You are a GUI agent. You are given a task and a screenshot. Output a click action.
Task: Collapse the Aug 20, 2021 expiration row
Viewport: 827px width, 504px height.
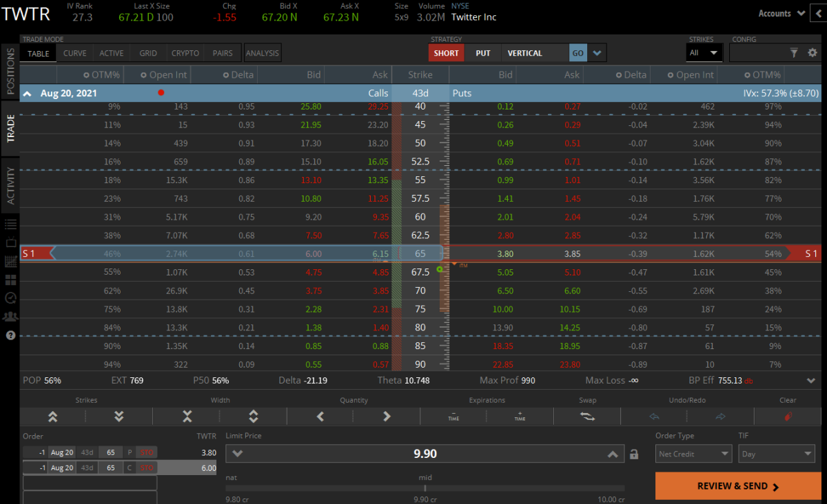coord(28,93)
